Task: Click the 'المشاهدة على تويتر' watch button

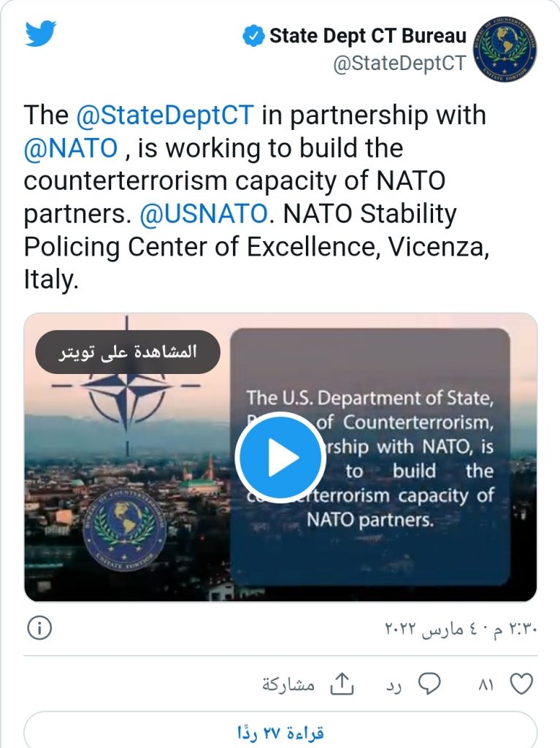Action: [128, 351]
